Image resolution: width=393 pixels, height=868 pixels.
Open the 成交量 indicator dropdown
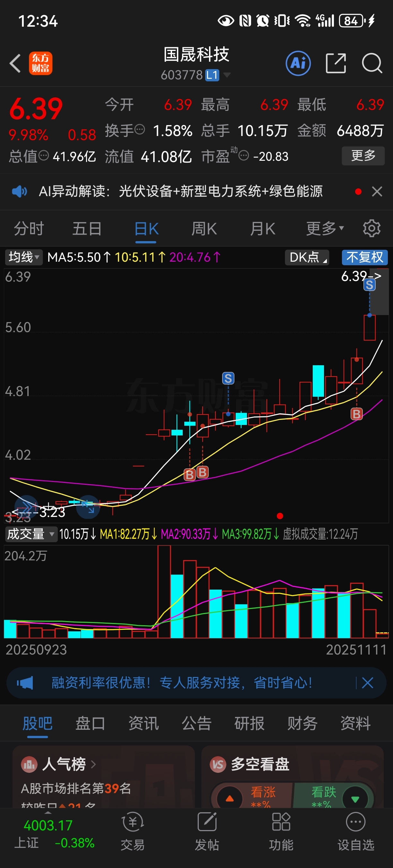(31, 534)
